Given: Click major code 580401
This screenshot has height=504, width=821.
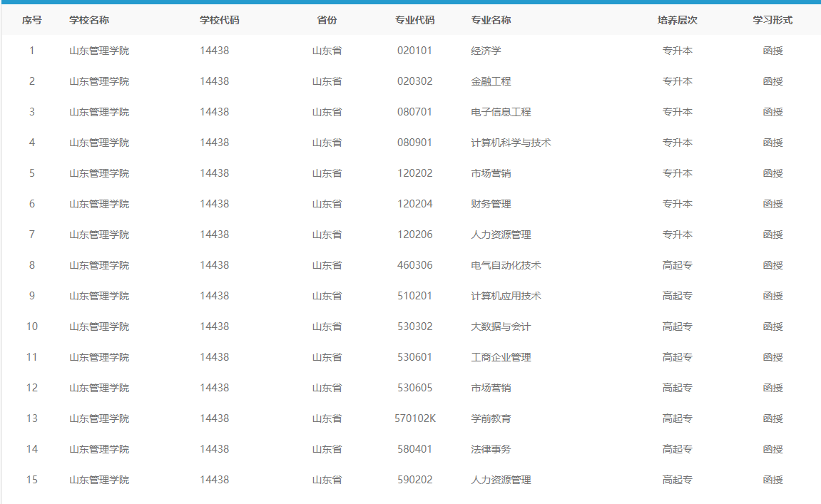Looking at the screenshot, I should tap(414, 449).
